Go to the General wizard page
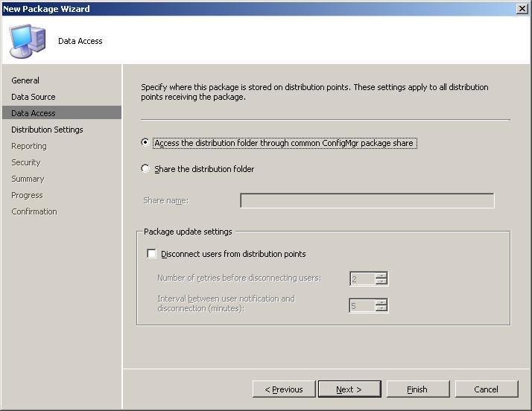The image size is (532, 411). coord(25,80)
